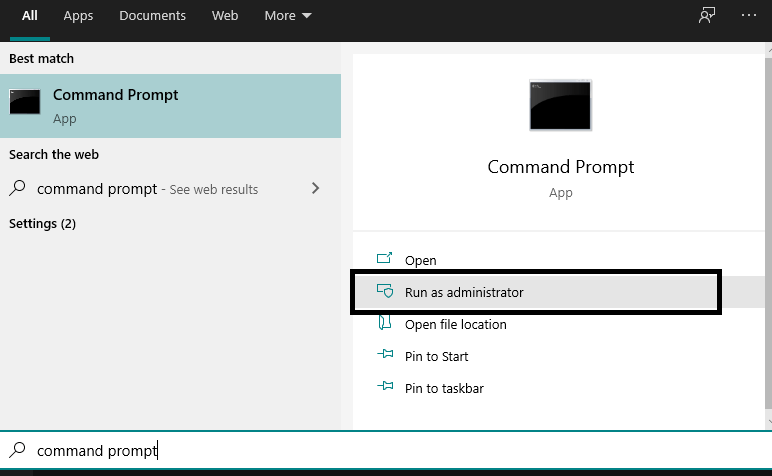Expand the More dropdown filter
This screenshot has height=476, width=772.
tap(288, 16)
